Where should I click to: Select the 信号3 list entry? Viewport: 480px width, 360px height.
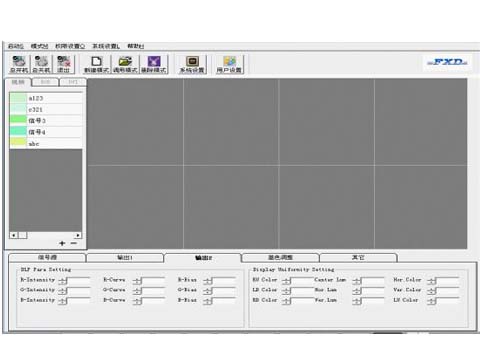[x=46, y=121]
